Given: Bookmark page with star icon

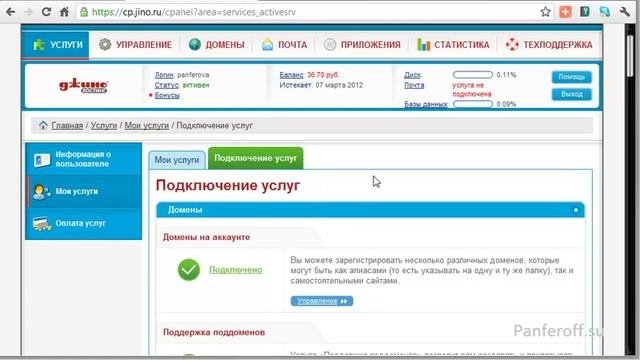Looking at the screenshot, I should 545,12.
